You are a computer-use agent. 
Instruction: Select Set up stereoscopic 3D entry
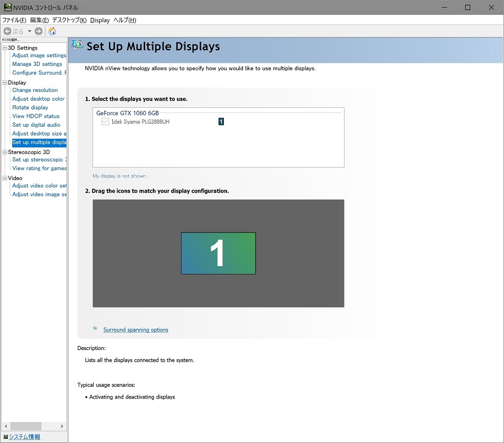pos(39,159)
